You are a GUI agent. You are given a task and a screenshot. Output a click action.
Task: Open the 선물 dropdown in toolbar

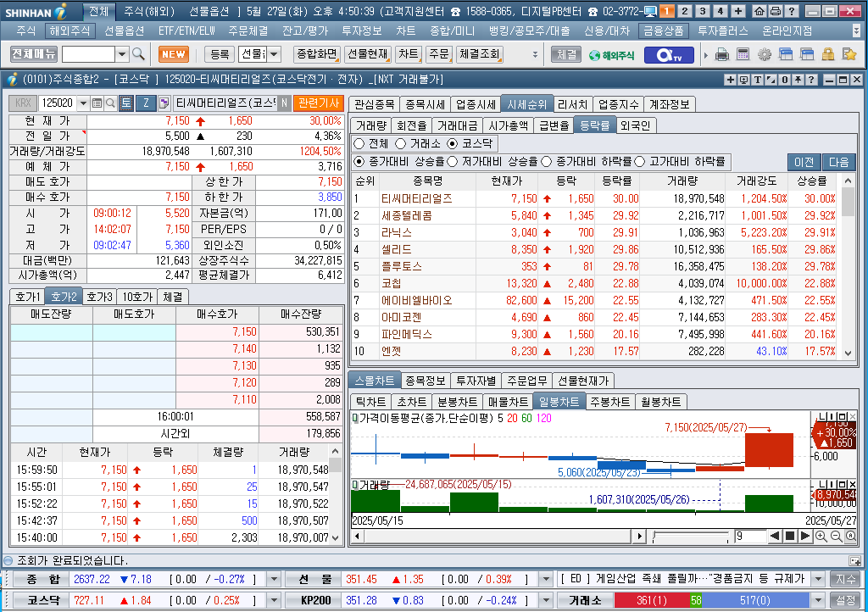(274, 54)
